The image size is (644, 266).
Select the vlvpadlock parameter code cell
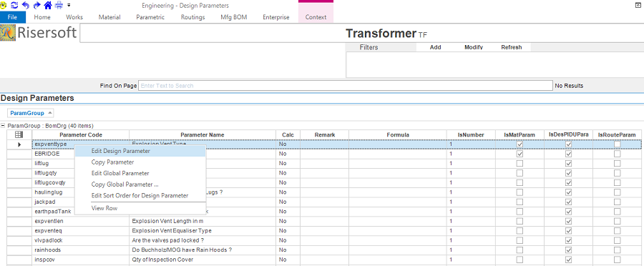point(80,240)
